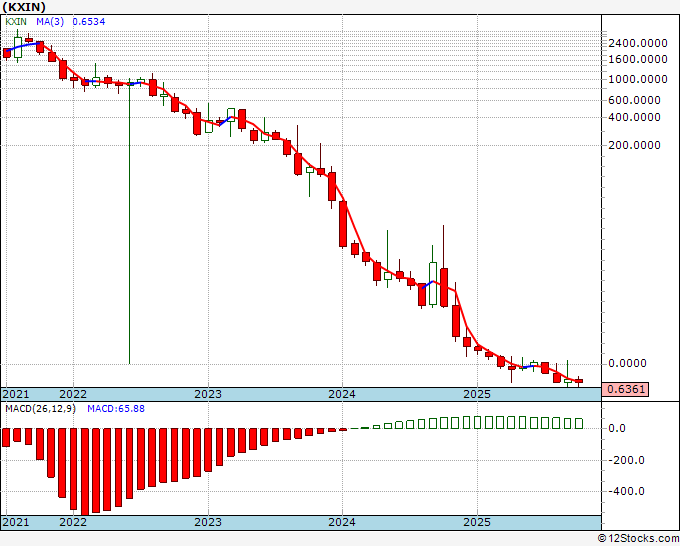Image resolution: width=680 pixels, height=546 pixels.
Task: Click the 0.6534 moving average value
Action: click(88, 22)
